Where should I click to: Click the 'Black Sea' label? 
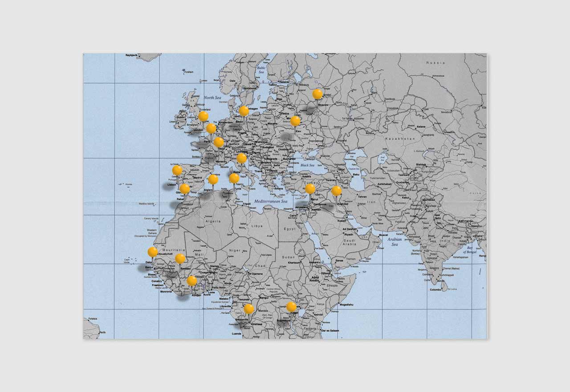[307, 165]
